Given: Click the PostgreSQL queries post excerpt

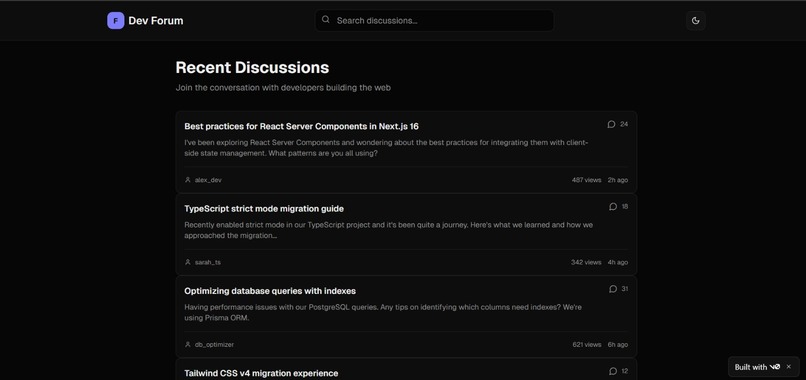Looking at the screenshot, I should click(x=383, y=312).
